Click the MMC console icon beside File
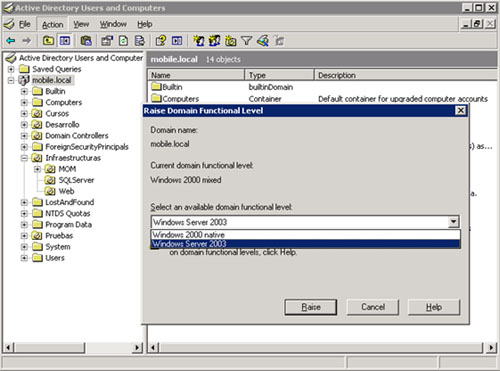This screenshot has width=500, height=371. (x=9, y=24)
